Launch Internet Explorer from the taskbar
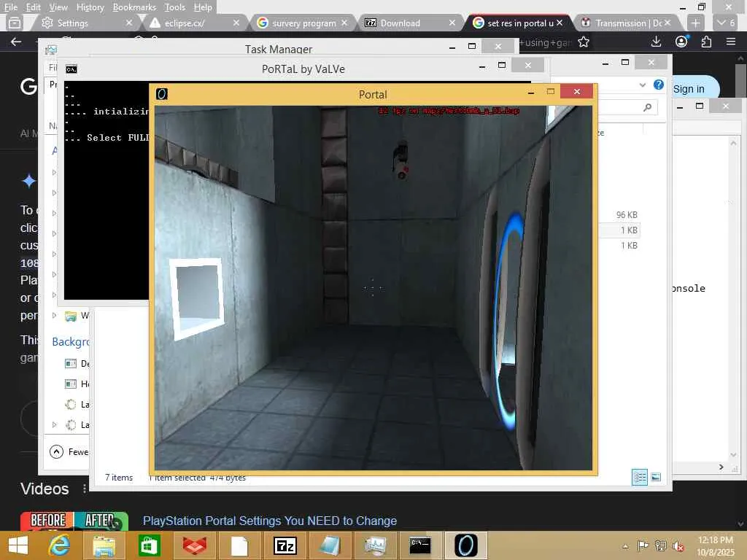Screen dimensions: 747x560 pos(60,545)
